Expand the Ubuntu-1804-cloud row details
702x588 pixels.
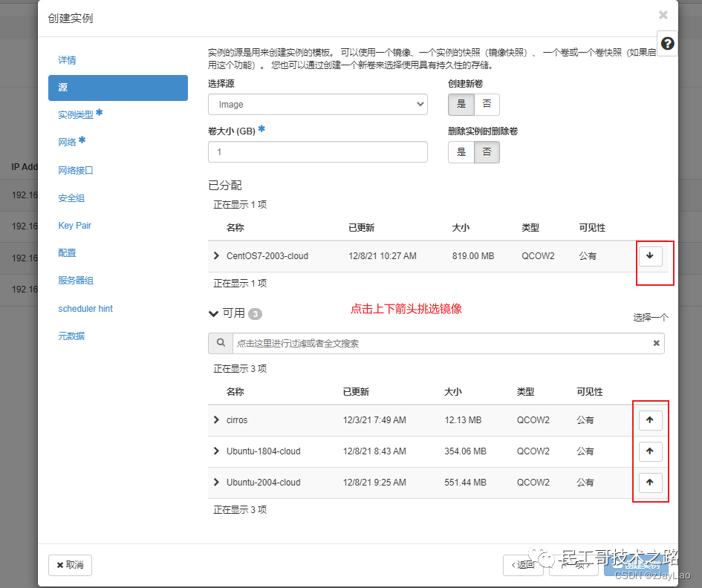click(x=216, y=451)
